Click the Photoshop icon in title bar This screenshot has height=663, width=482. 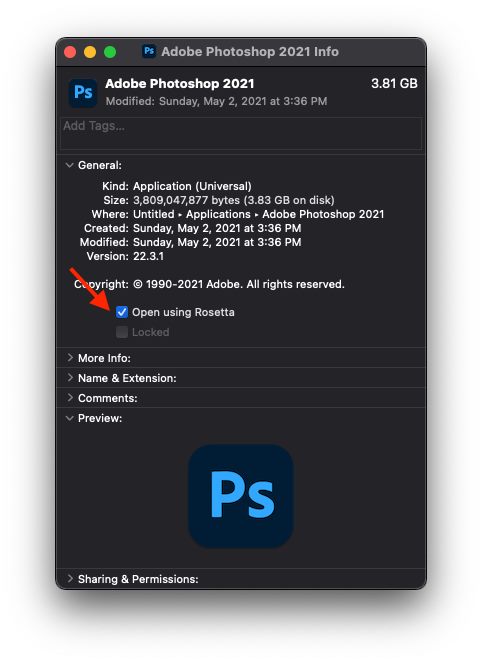pyautogui.click(x=149, y=52)
